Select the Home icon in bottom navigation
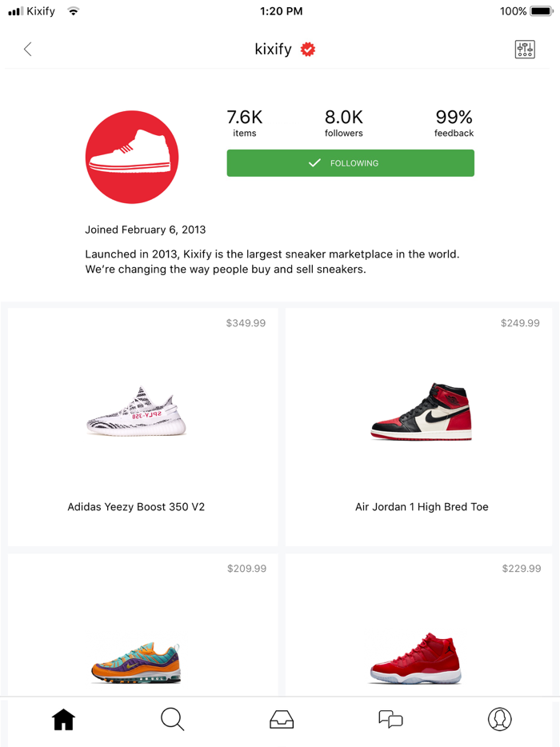560x747 pixels. pyautogui.click(x=63, y=719)
